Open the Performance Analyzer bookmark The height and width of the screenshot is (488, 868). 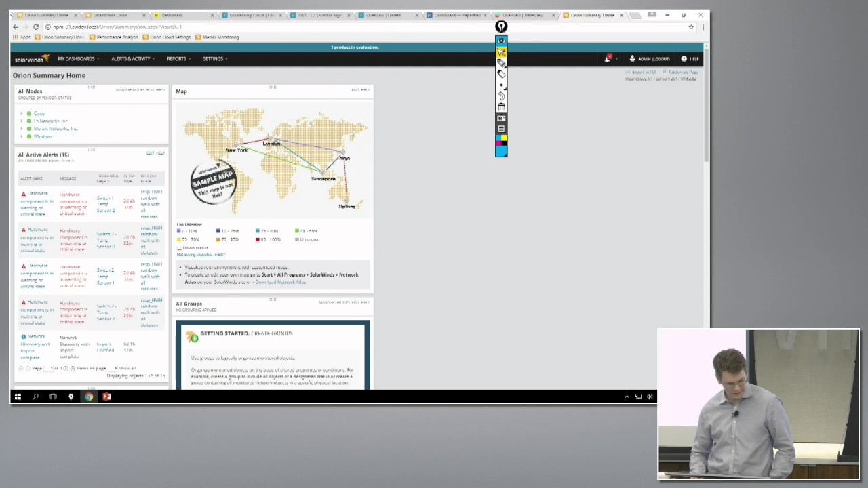[x=114, y=37]
